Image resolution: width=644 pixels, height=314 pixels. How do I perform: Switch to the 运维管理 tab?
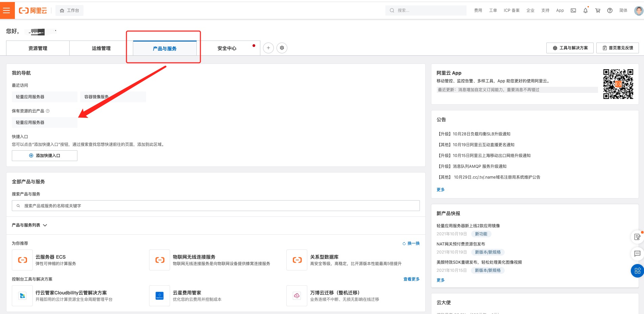(101, 48)
